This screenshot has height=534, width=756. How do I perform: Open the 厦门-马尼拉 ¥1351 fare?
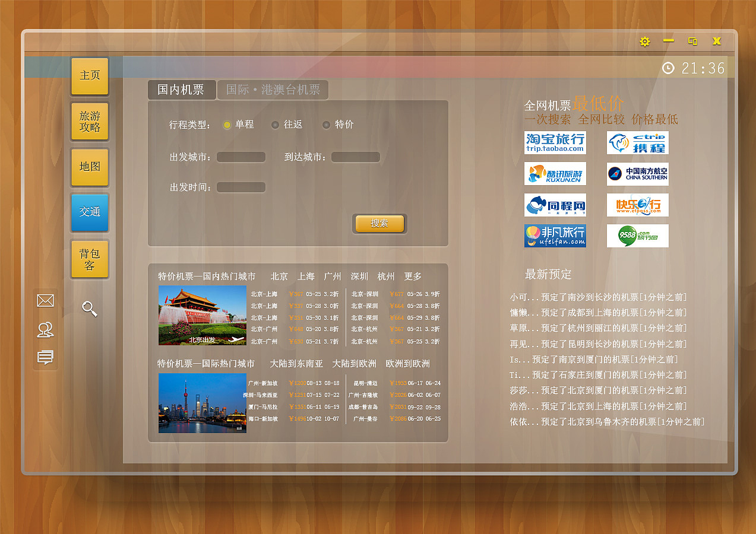[x=294, y=407]
